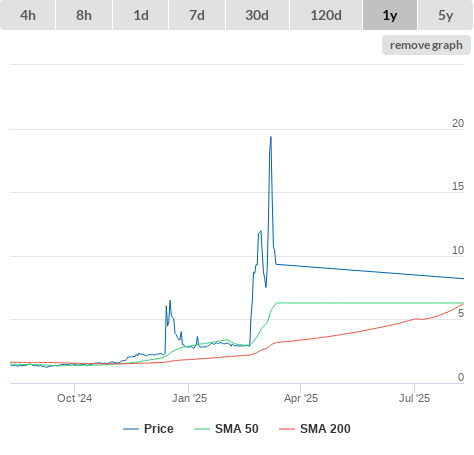This screenshot has height=455, width=474.
Task: Toggle SMA 50 legend entry
Action: click(x=237, y=429)
